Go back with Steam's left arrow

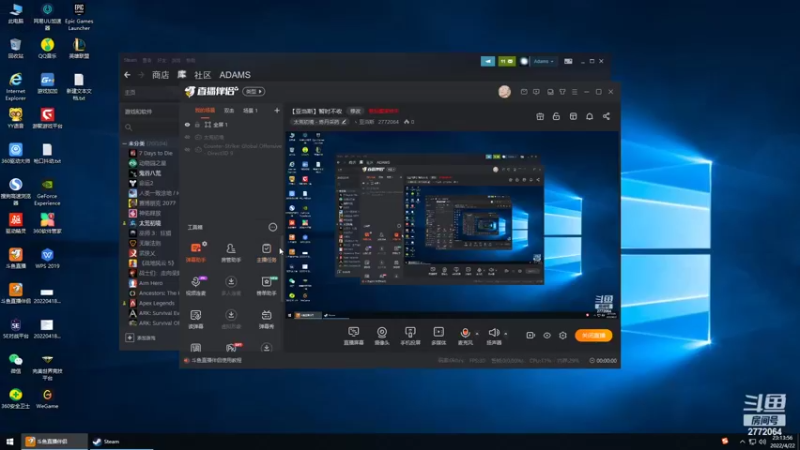pos(127,75)
